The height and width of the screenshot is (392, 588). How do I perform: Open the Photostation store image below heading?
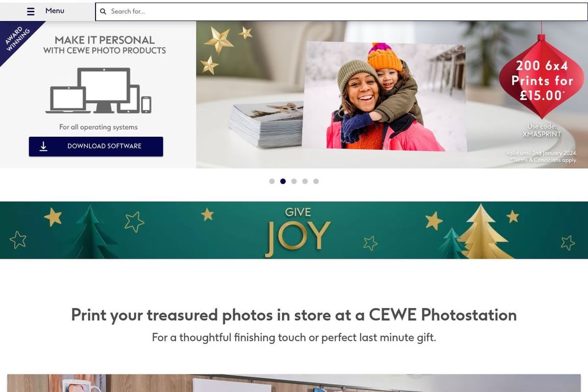click(294, 383)
